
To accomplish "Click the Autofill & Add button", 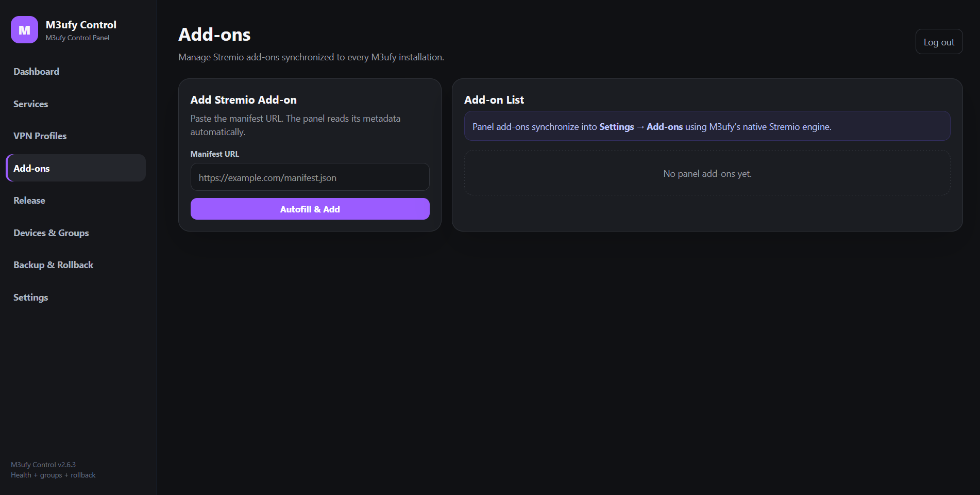I will [x=310, y=209].
